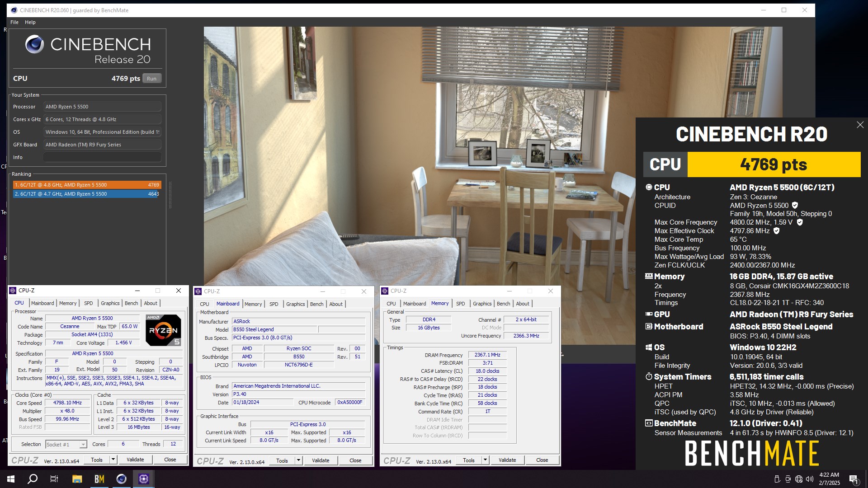Click the GPU icon in BenchMate panel
Image resolution: width=868 pixels, height=488 pixels.
649,314
